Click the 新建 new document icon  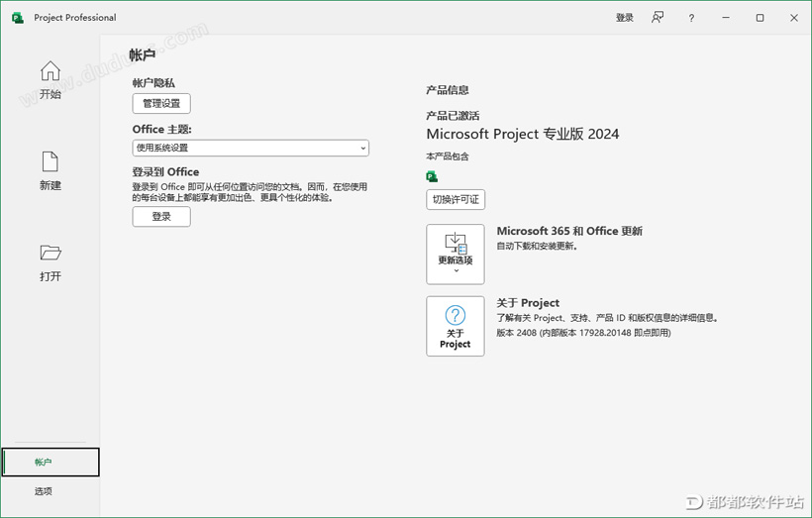pos(51,161)
